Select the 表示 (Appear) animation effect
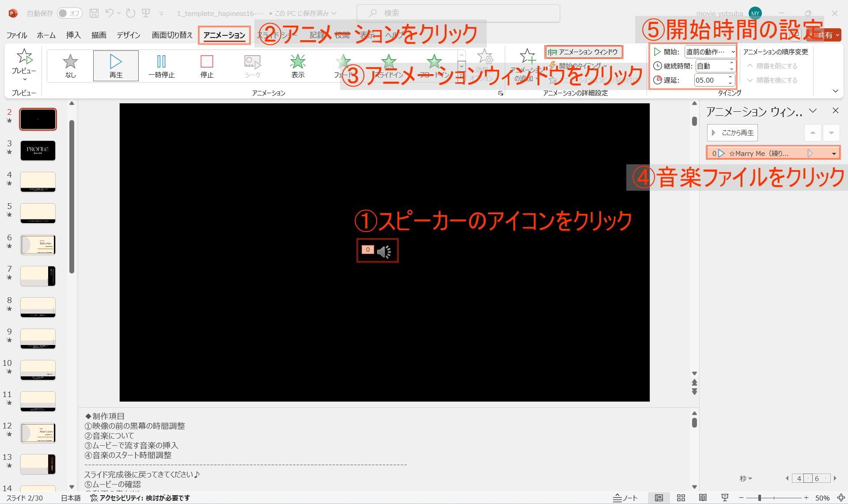The width and height of the screenshot is (848, 504). [x=298, y=66]
